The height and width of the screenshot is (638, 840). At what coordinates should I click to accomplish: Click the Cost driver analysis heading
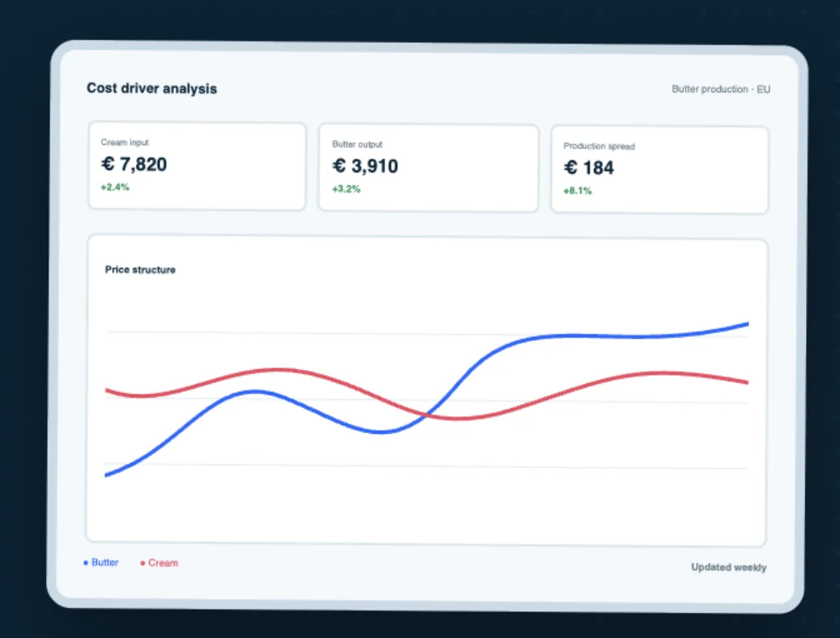click(x=151, y=88)
